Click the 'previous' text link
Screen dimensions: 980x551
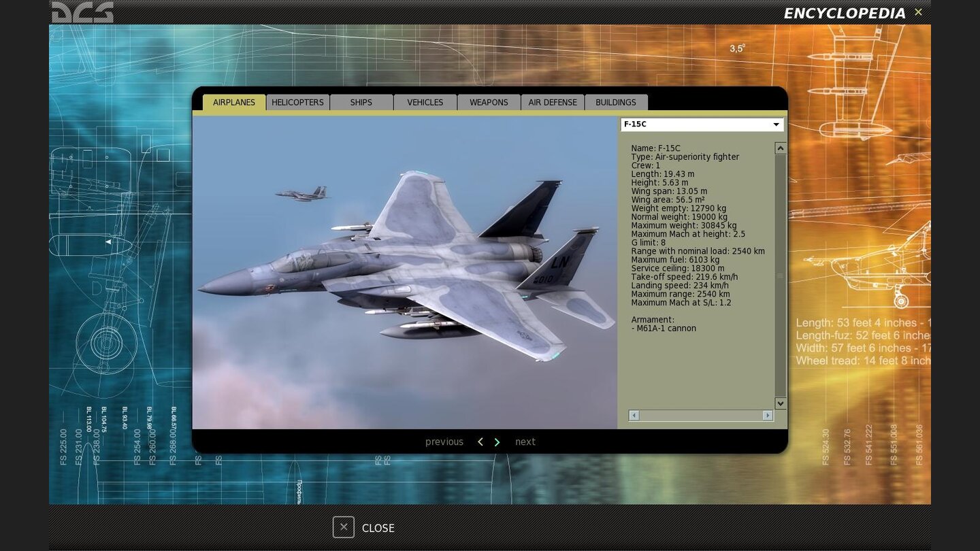coord(444,441)
